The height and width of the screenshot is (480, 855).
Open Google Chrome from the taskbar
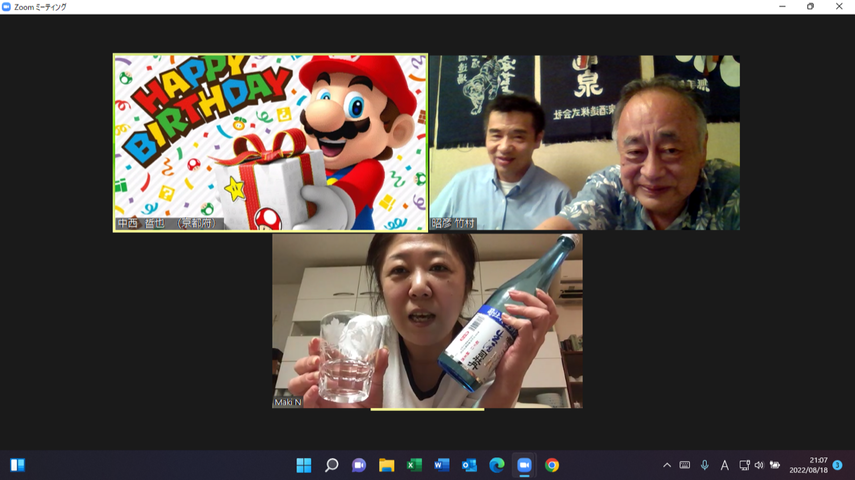pos(552,465)
